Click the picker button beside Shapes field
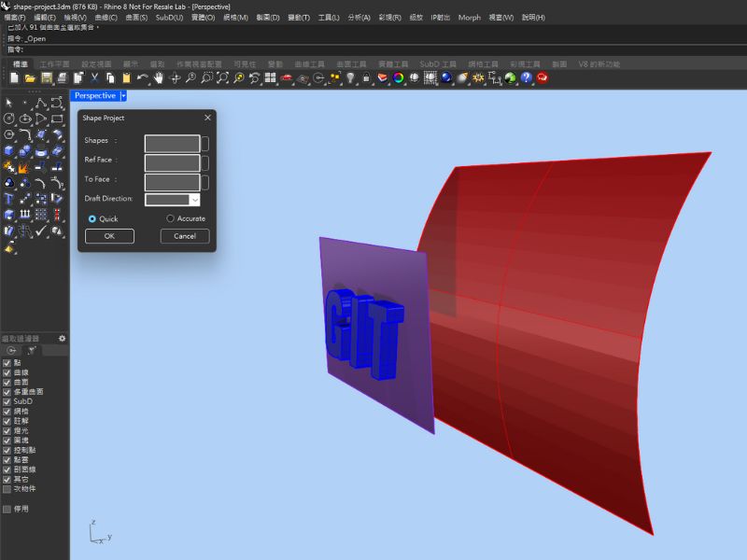The image size is (747, 560). 205,144
